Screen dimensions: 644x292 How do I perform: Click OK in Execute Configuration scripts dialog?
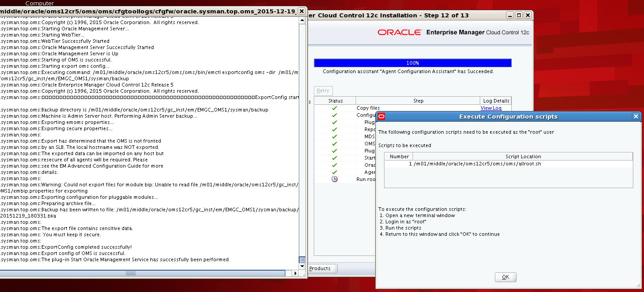click(x=505, y=277)
